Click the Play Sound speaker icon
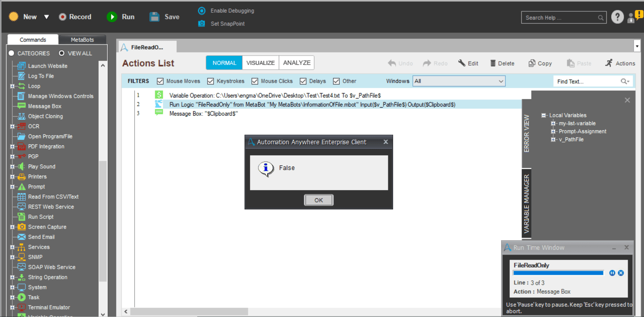This screenshot has width=644, height=317. point(21,167)
